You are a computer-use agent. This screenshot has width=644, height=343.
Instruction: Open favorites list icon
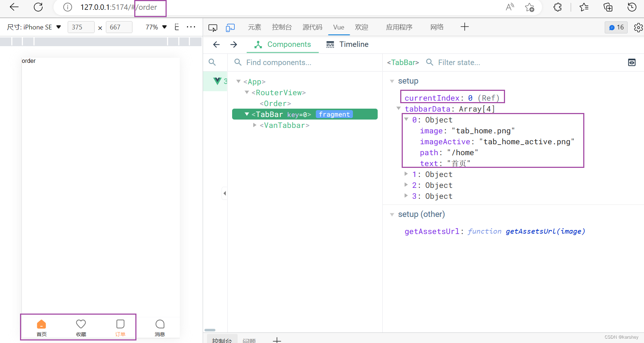[584, 7]
